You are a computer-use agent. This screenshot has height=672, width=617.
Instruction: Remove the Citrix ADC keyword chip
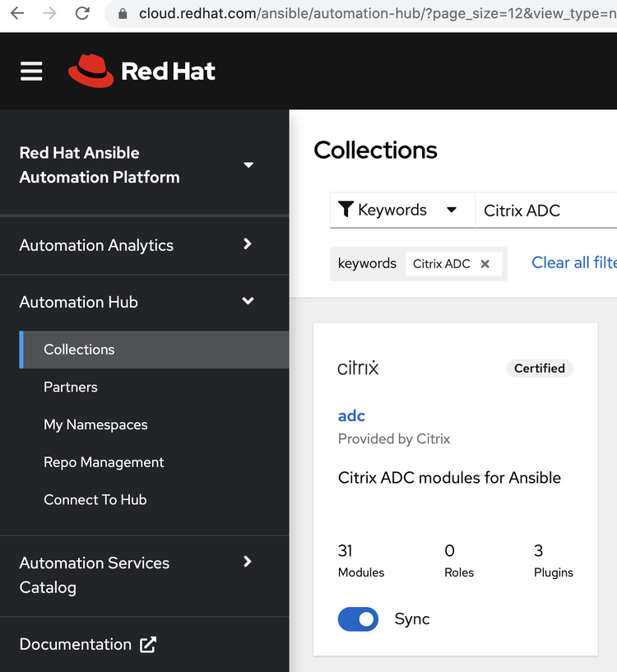[x=485, y=263]
